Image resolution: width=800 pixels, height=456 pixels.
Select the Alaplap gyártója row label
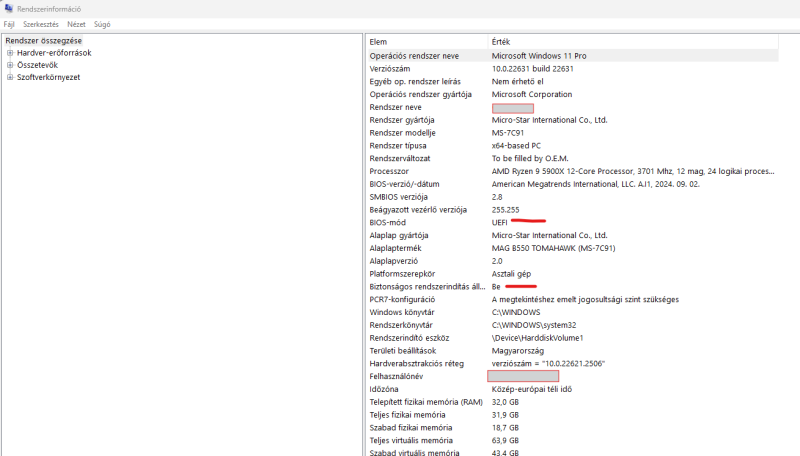tap(398, 235)
